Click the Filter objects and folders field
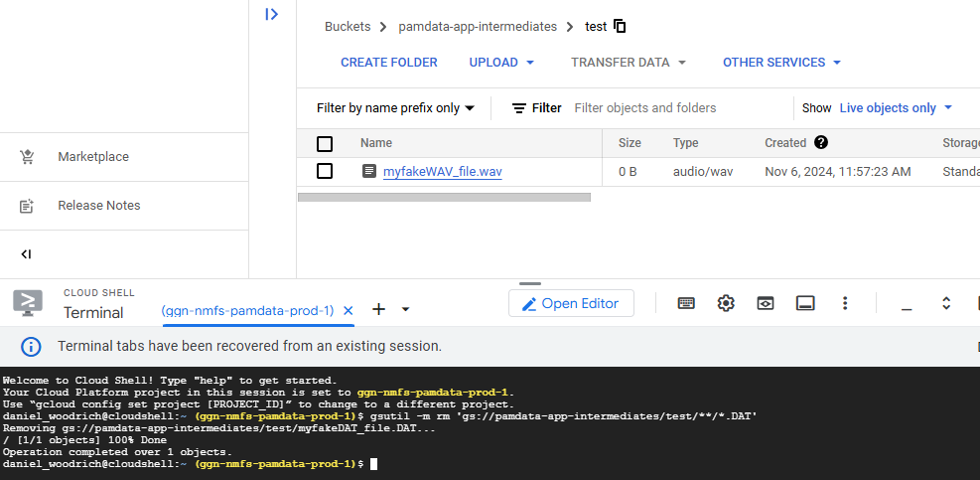This screenshot has height=480, width=980. pyautogui.click(x=675, y=108)
